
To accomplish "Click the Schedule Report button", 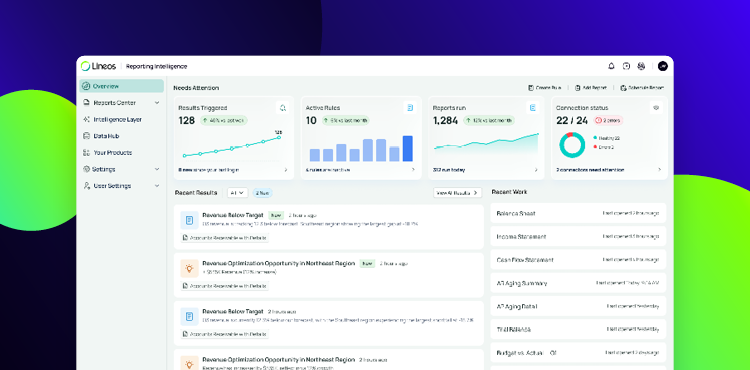I will point(642,88).
